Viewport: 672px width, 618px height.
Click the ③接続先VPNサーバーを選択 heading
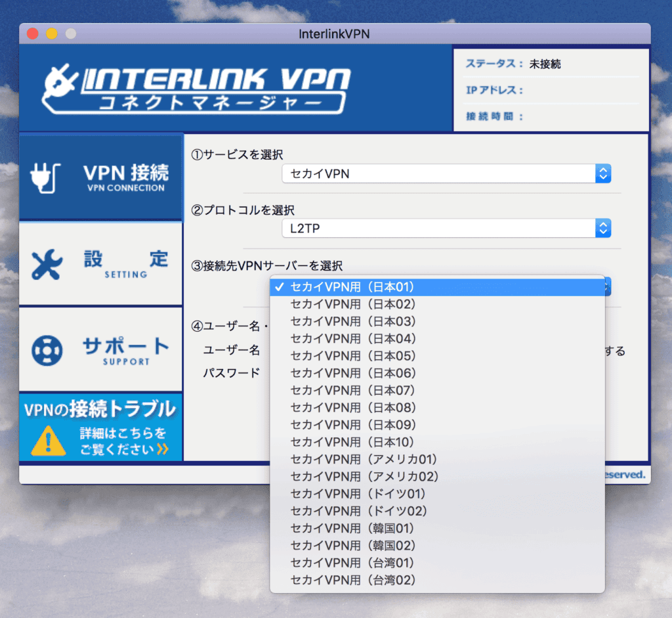(x=266, y=266)
